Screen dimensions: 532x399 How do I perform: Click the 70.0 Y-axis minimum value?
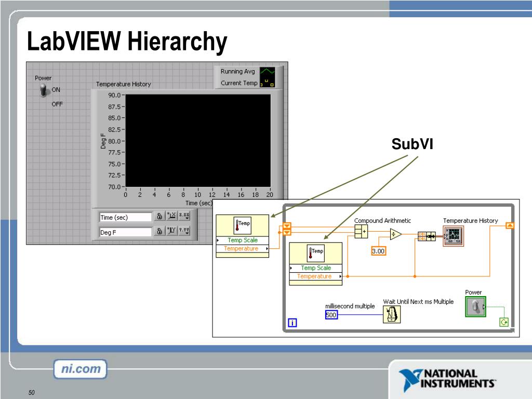(114, 187)
